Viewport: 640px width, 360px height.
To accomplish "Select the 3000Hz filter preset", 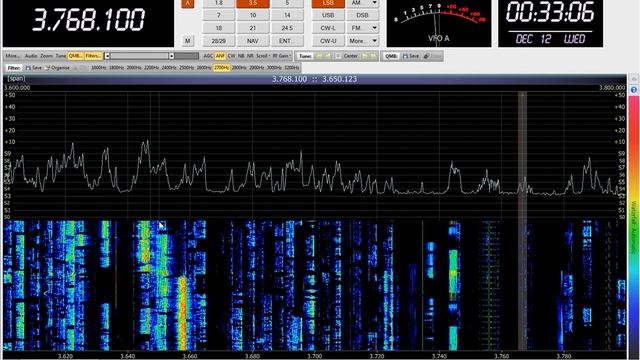I will pyautogui.click(x=274, y=68).
